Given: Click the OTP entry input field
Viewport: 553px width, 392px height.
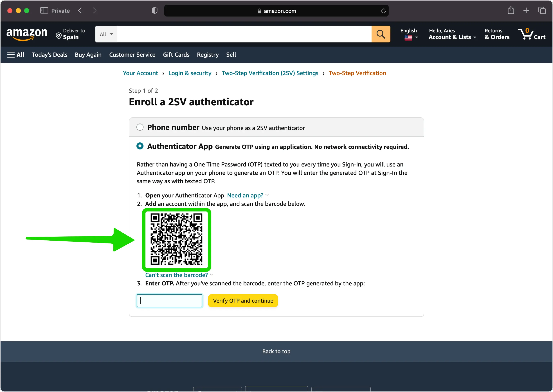Looking at the screenshot, I should 169,301.
